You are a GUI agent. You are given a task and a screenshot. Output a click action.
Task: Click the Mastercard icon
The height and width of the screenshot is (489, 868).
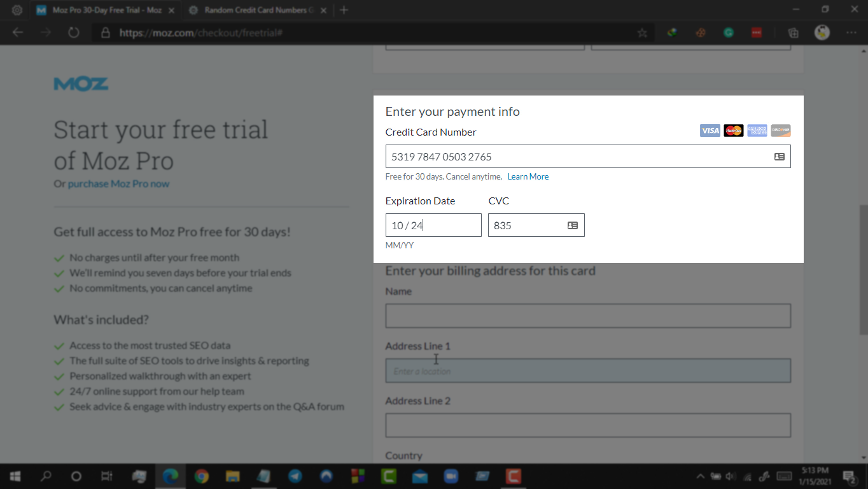click(734, 131)
